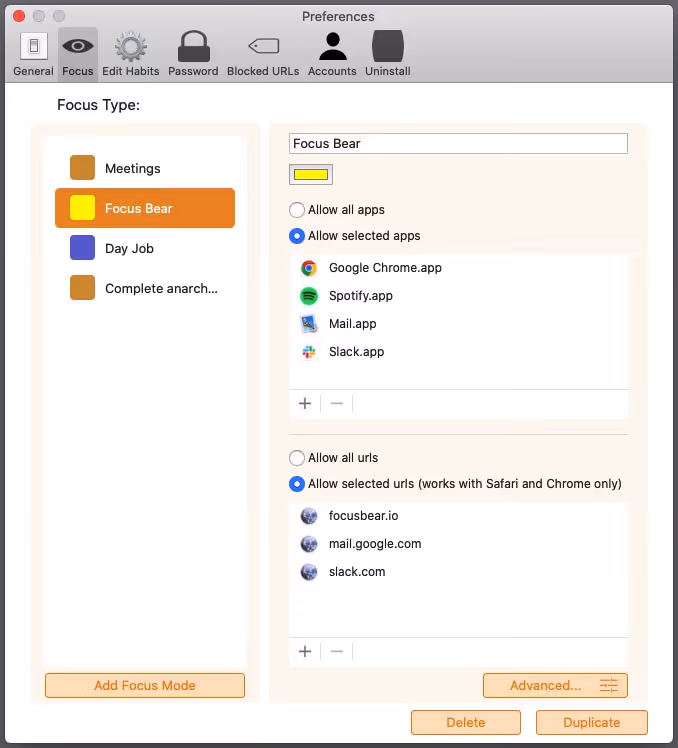Screen dimensions: 678x748
Task: Open the General preferences tab
Action: coord(33,54)
